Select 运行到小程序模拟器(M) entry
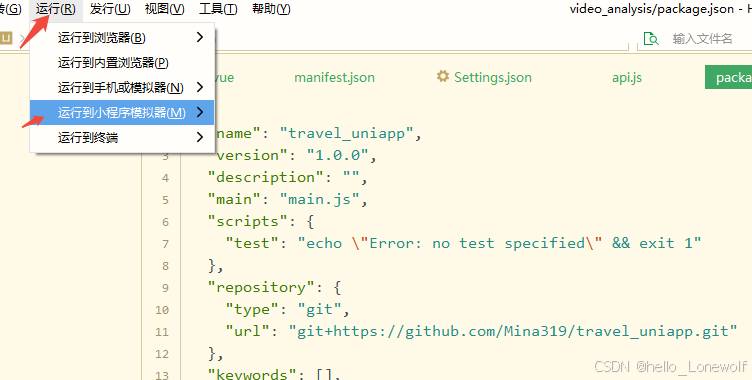This screenshot has width=752, height=380. [122, 112]
